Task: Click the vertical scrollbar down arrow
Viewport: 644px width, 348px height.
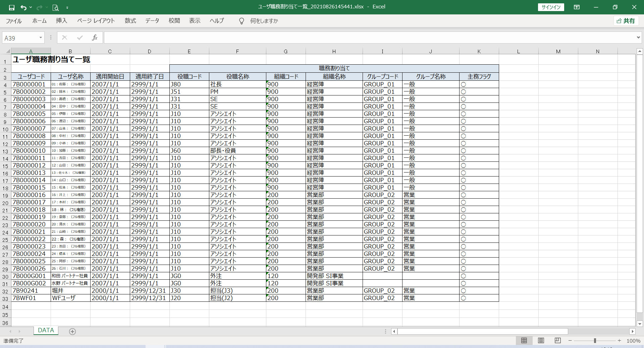Action: point(640,324)
